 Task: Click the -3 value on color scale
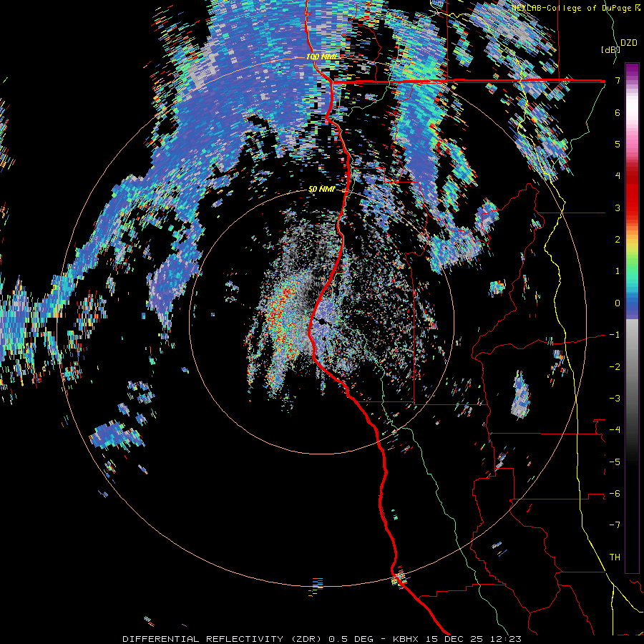(615, 399)
